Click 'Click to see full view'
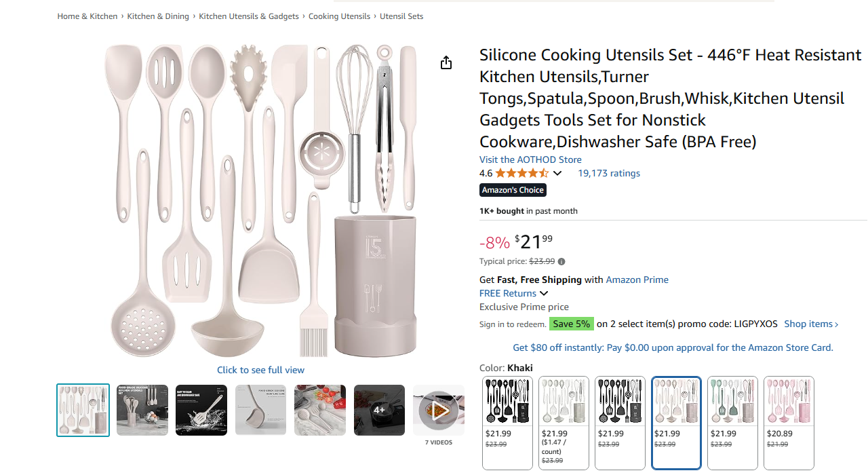 [260, 370]
